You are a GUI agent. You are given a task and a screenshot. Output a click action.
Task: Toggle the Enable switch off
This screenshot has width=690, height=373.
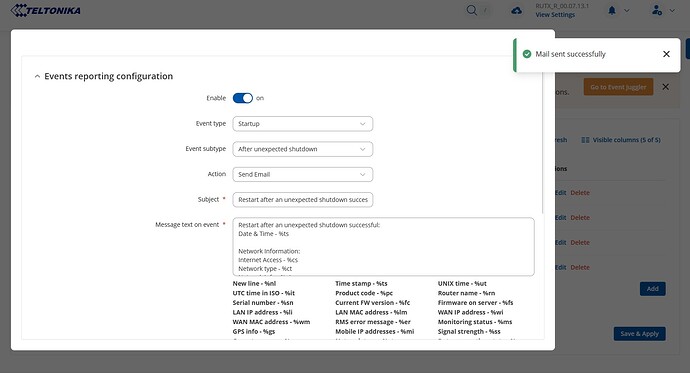[242, 98]
